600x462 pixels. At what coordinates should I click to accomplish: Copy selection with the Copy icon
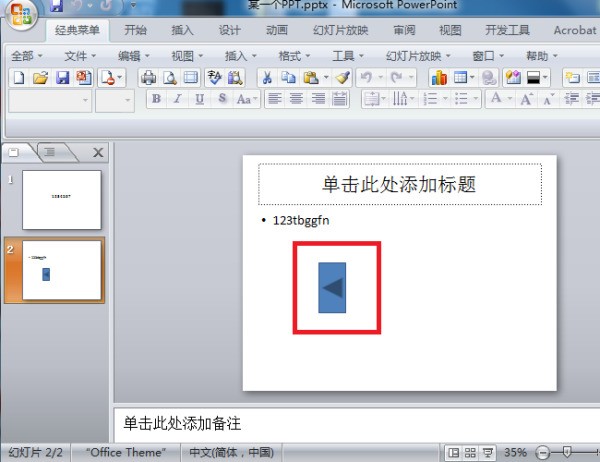pyautogui.click(x=288, y=78)
